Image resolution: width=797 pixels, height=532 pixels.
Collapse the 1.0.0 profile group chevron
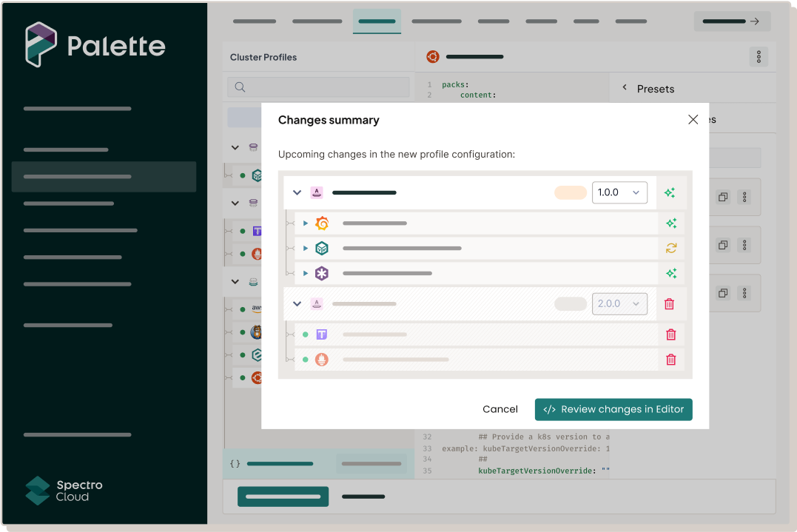(x=297, y=192)
